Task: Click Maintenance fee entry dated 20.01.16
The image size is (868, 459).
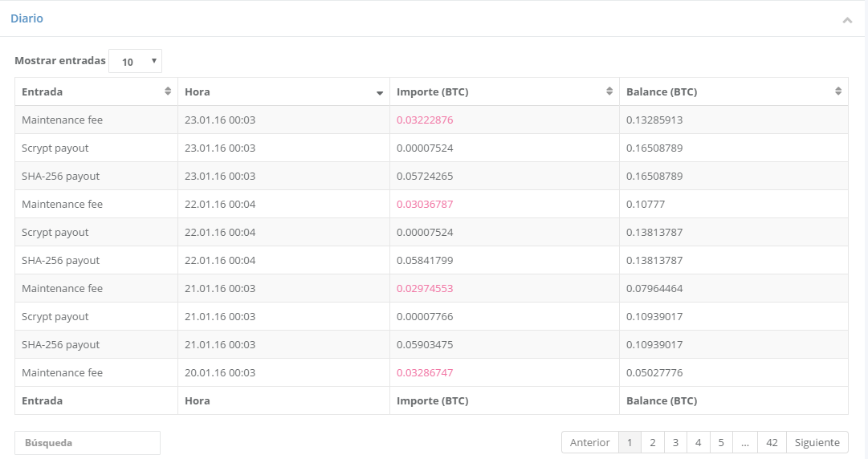Action: (x=62, y=372)
